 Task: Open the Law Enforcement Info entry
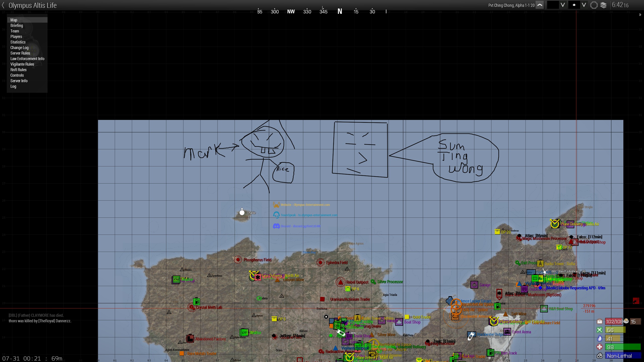tap(27, 59)
